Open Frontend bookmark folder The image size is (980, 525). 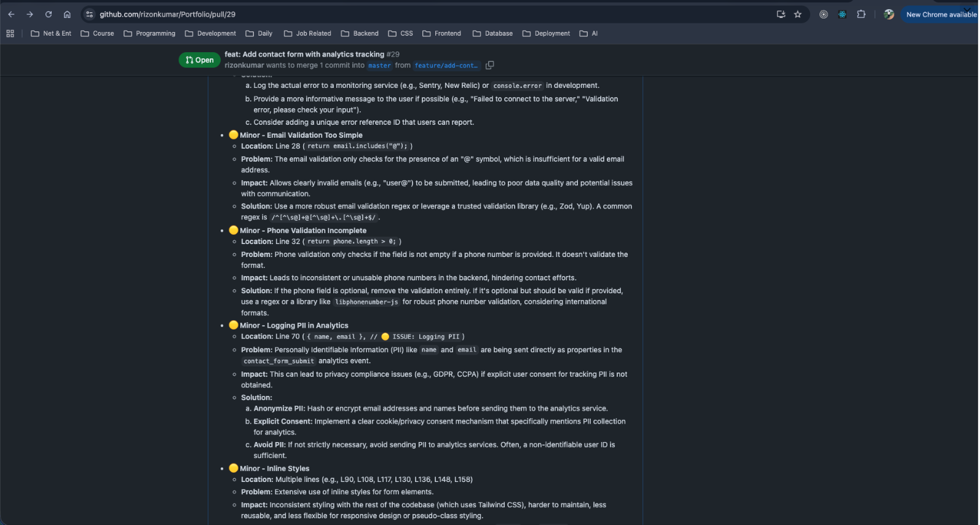click(441, 33)
